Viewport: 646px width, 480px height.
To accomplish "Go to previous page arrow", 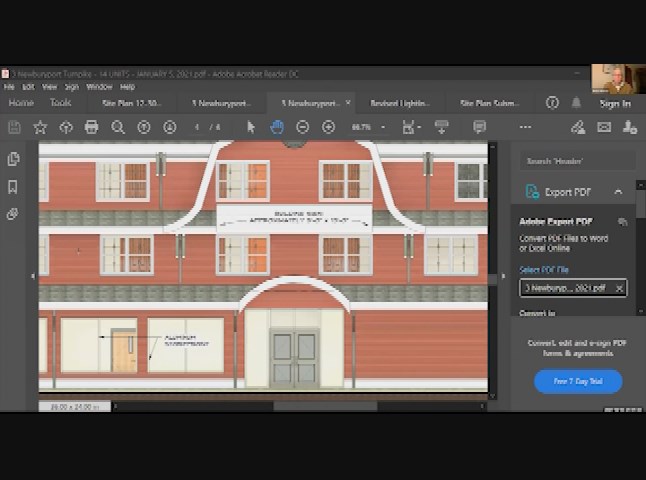I will [144, 127].
